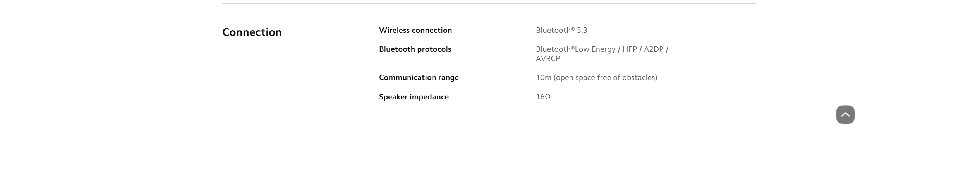Select the 10m open space value
This screenshot has height=174, width=980.
[596, 77]
